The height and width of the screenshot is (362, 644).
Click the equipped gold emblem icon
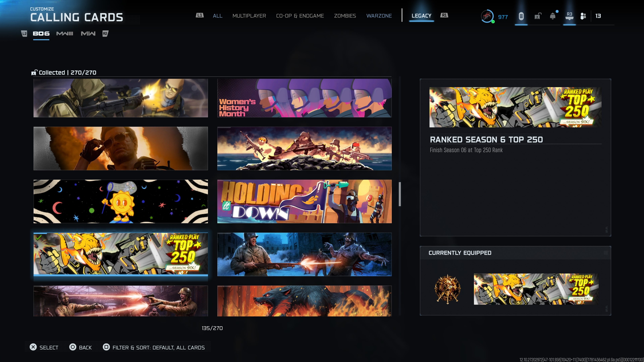447,289
